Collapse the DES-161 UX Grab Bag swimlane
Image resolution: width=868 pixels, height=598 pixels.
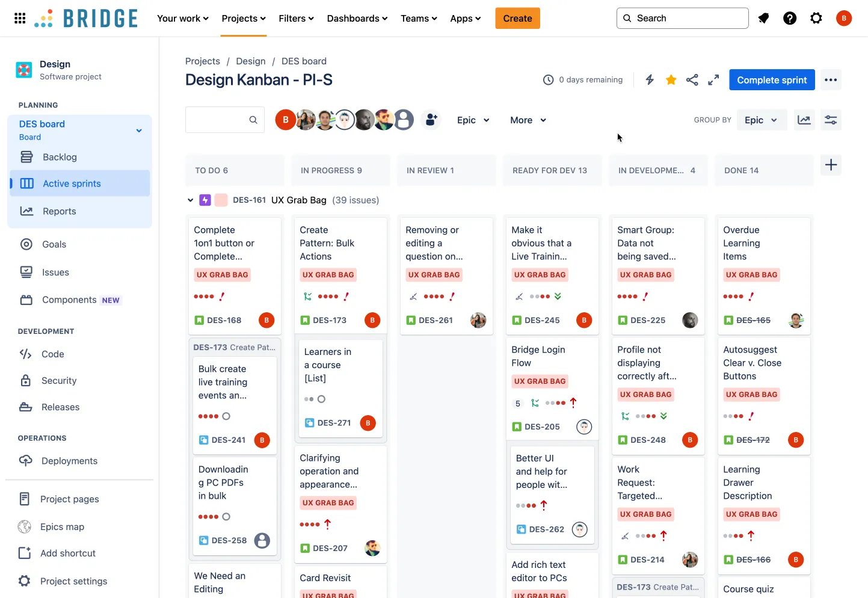point(190,200)
